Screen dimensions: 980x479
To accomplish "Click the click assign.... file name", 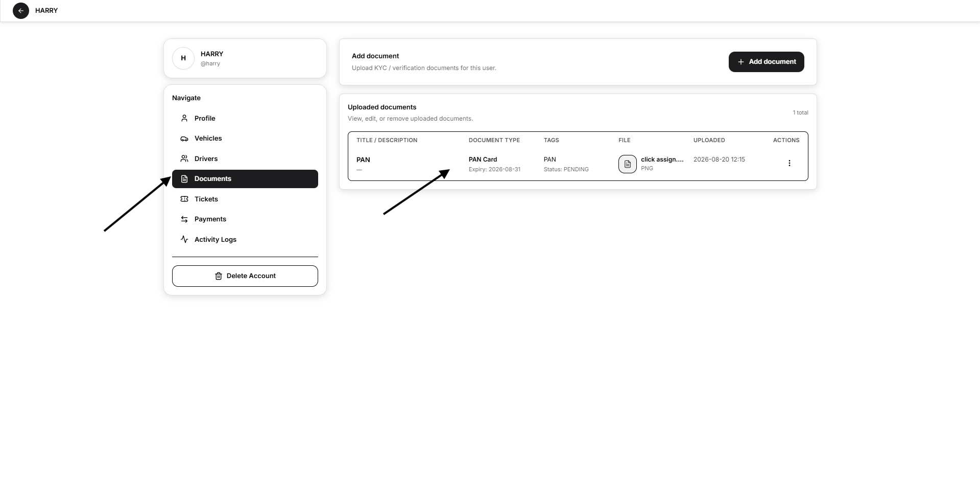I will point(662,159).
